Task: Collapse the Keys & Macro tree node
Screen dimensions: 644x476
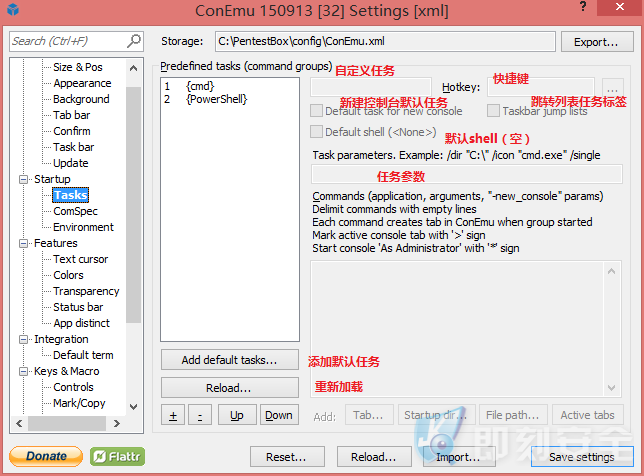Action: click(x=23, y=372)
